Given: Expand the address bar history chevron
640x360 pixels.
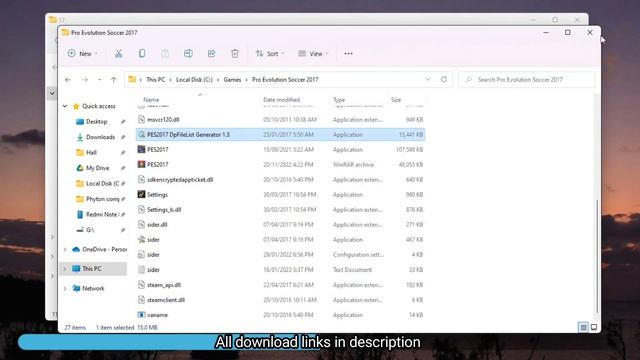Looking at the screenshot, I should (428, 80).
